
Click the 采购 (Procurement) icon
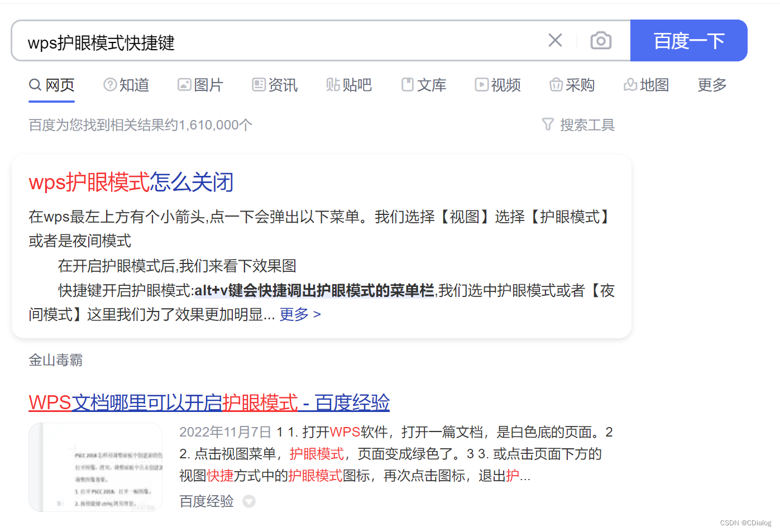click(556, 84)
